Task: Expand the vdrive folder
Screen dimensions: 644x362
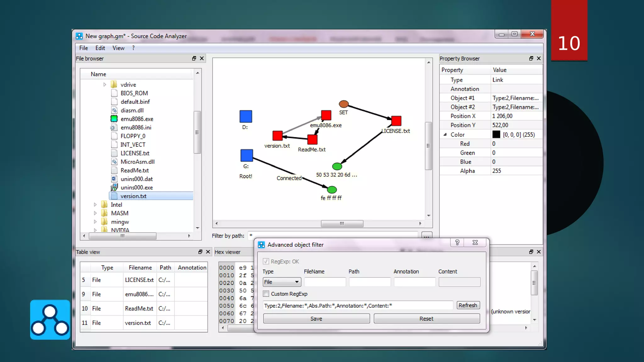Action: coord(105,85)
